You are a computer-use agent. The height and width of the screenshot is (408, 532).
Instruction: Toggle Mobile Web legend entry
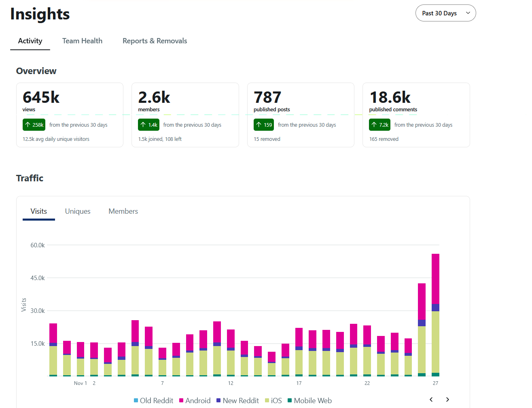(309, 400)
